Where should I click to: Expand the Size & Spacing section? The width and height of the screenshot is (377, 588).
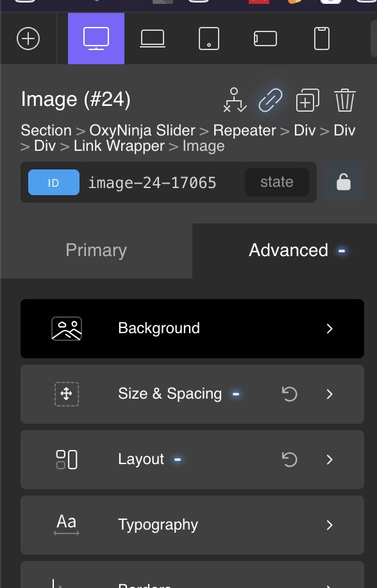click(x=192, y=394)
